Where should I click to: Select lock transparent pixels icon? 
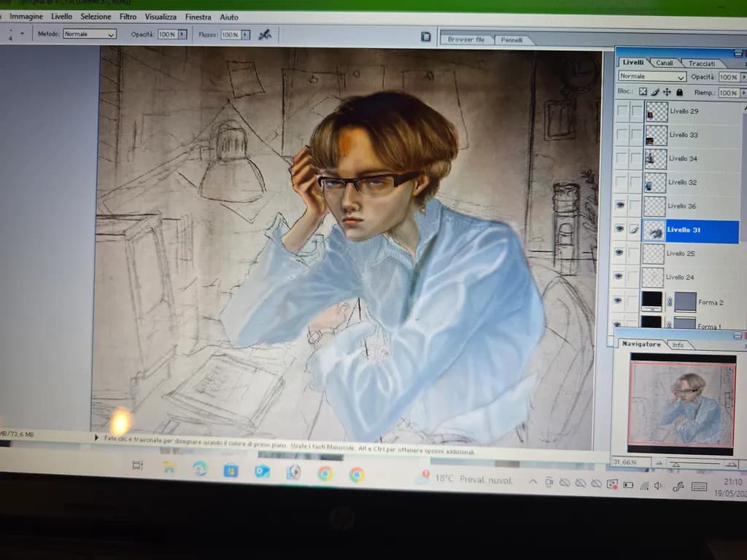pyautogui.click(x=643, y=91)
